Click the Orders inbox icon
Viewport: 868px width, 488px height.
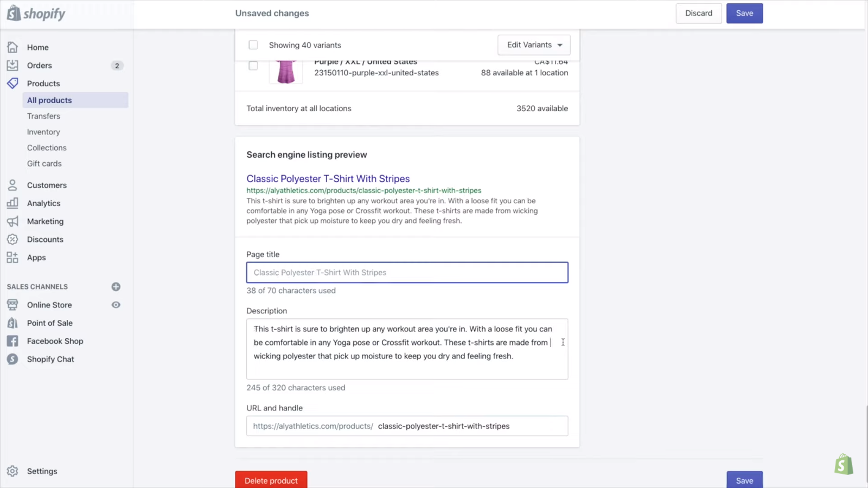(x=12, y=66)
